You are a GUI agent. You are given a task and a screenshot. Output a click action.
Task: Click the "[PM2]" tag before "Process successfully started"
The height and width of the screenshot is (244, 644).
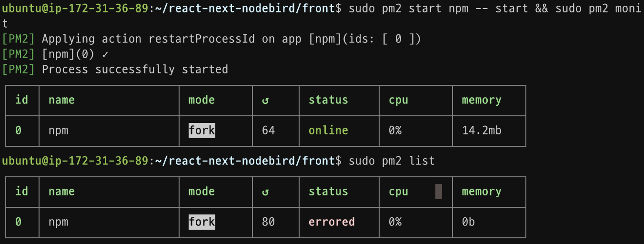pos(19,70)
